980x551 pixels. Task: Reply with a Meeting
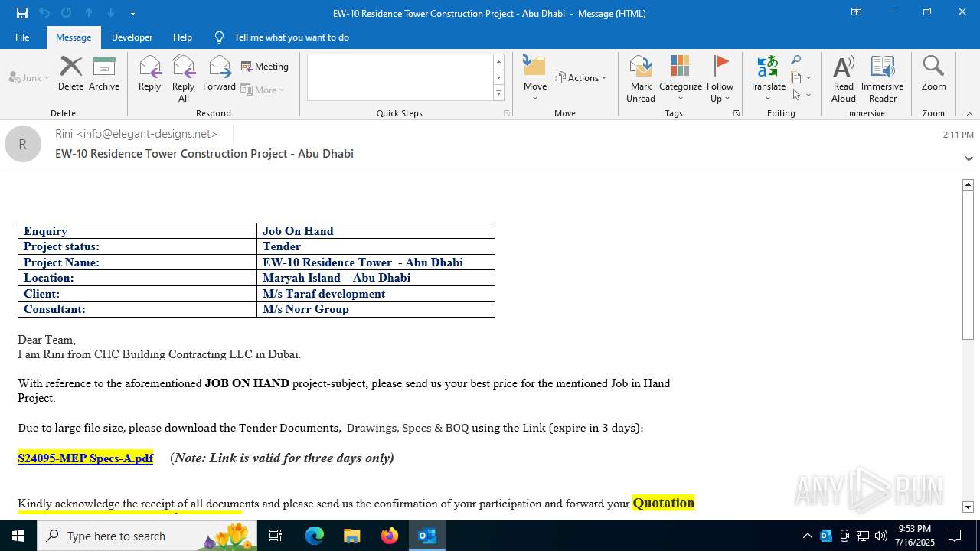click(265, 67)
